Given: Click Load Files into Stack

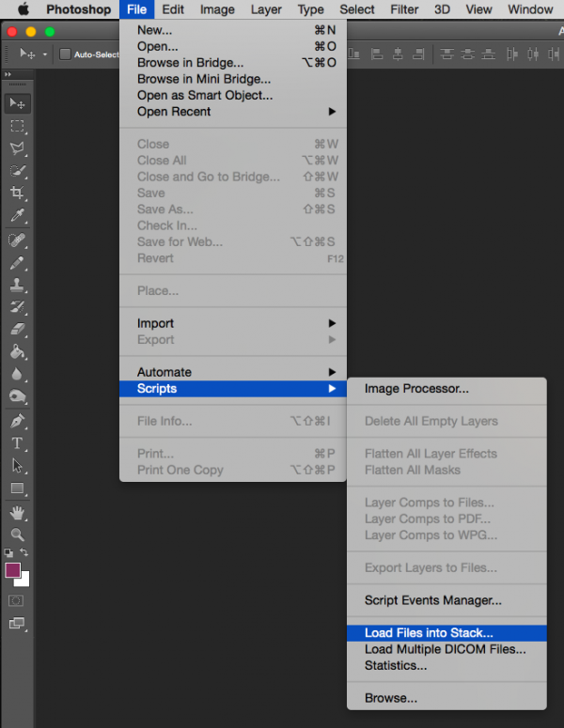Looking at the screenshot, I should pos(429,633).
